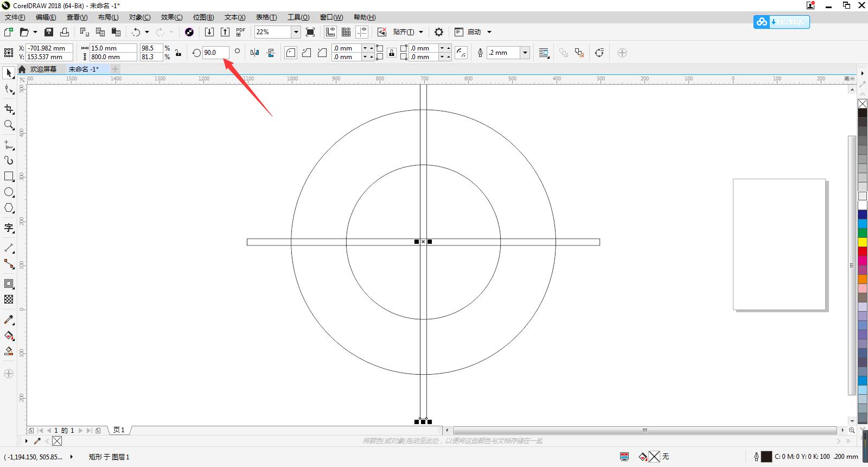Image resolution: width=868 pixels, height=467 pixels.
Task: Select the Ellipse tool
Action: point(9,192)
